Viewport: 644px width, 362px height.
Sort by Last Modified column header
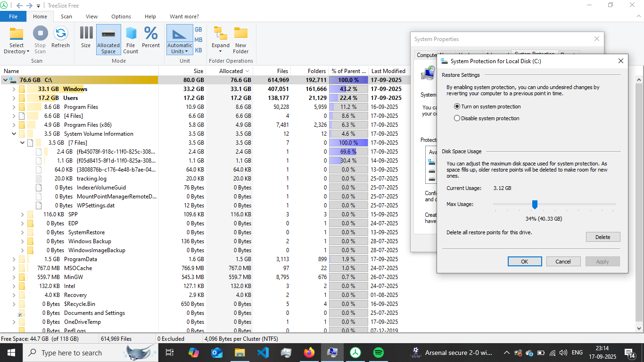click(x=388, y=71)
